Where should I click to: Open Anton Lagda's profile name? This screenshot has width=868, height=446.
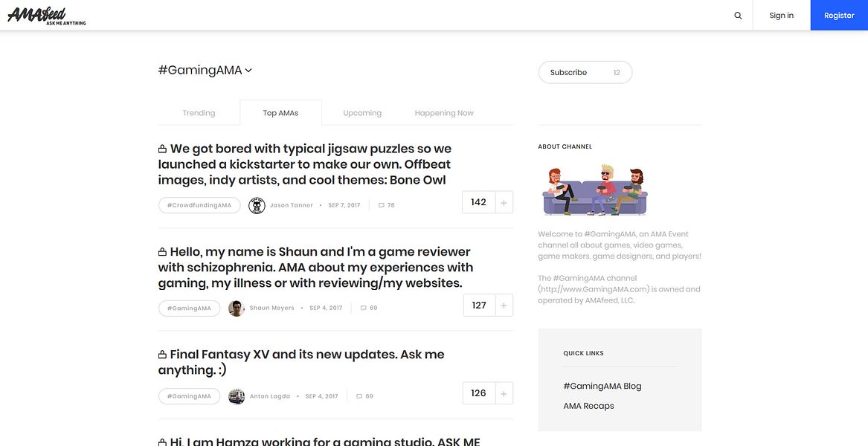point(269,396)
